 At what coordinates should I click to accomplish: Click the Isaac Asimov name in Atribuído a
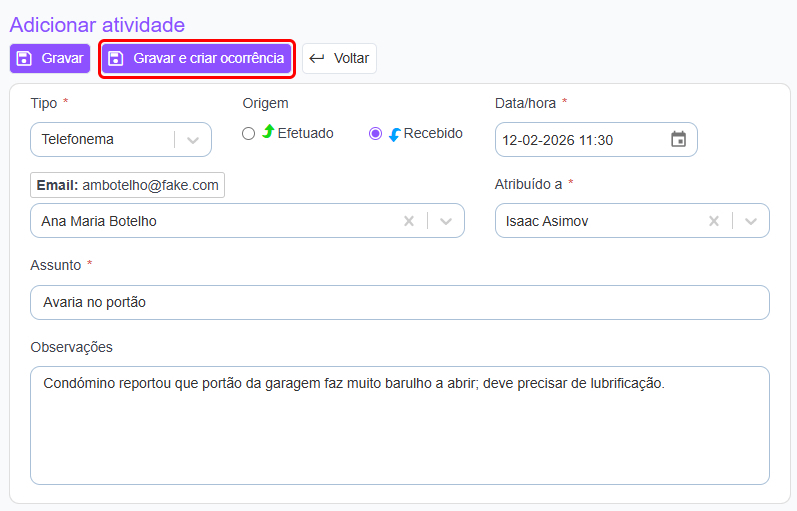(547, 221)
